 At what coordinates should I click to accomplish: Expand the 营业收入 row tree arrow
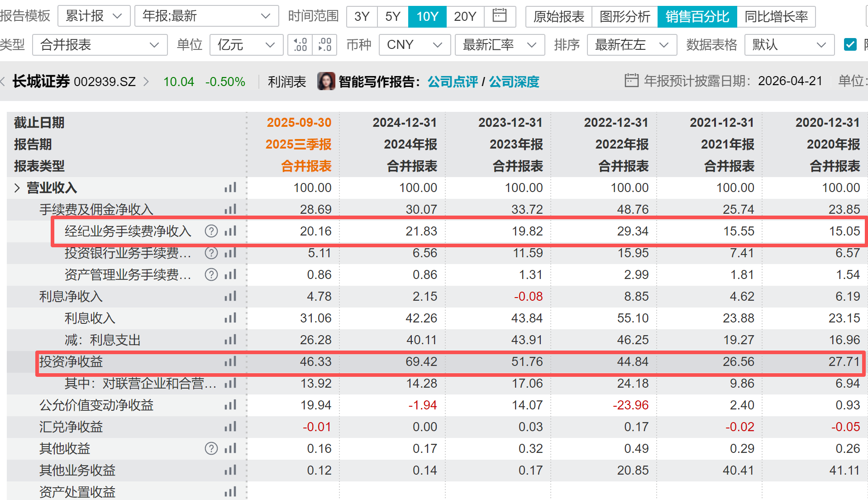(x=17, y=188)
